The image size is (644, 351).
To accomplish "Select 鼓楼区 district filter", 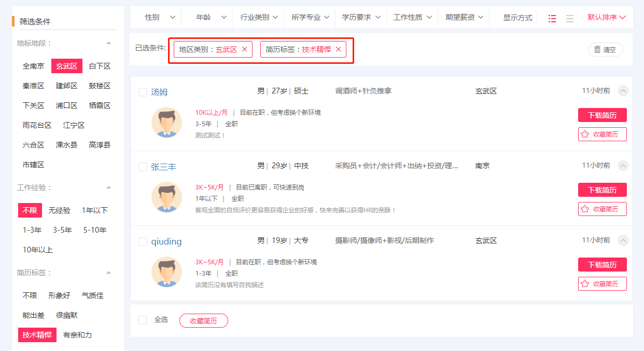I will 100,86.
